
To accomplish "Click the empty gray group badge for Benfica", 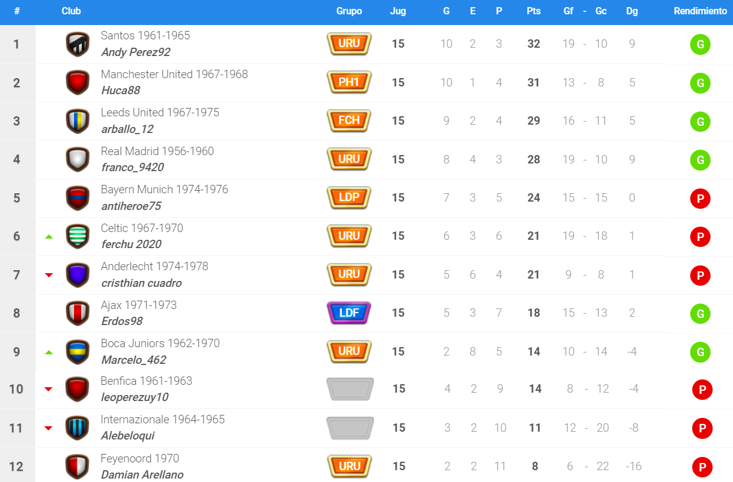I will coord(349,389).
